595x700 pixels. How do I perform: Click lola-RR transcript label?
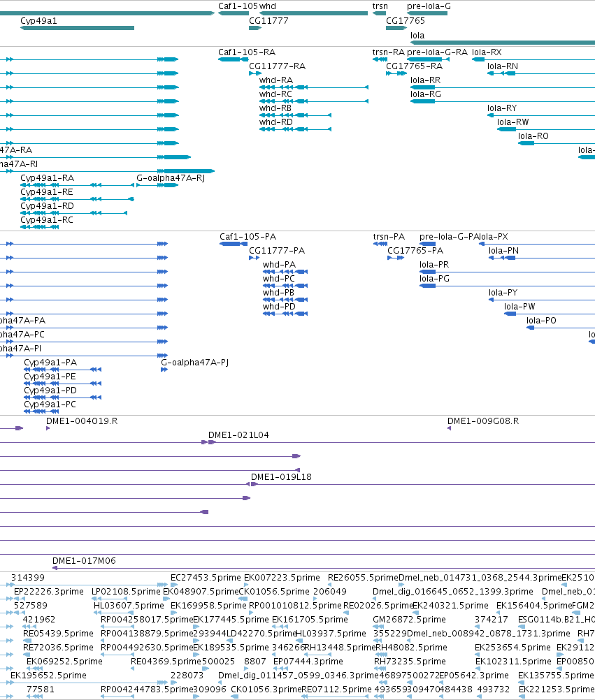point(425,80)
